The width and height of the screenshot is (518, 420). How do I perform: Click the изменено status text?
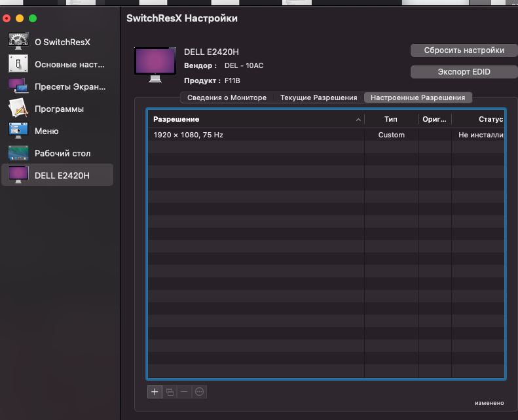[489, 403]
